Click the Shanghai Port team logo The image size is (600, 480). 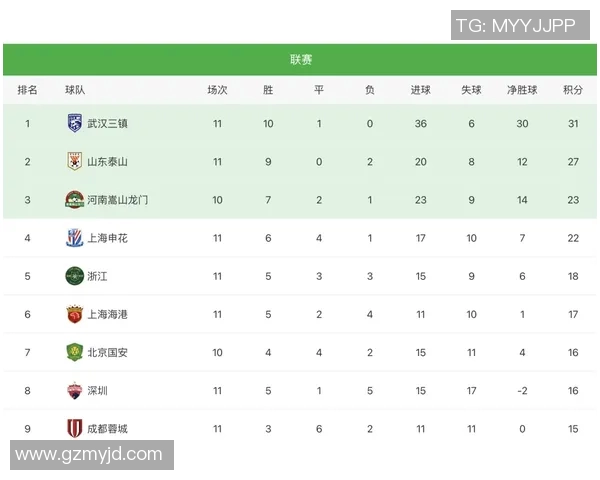click(x=74, y=314)
